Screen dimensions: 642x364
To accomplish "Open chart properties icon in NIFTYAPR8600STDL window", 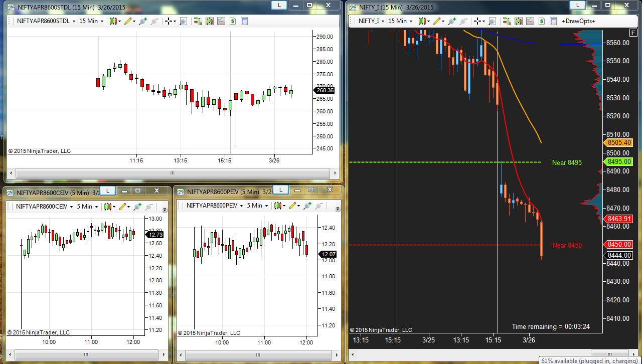I will 244,21.
